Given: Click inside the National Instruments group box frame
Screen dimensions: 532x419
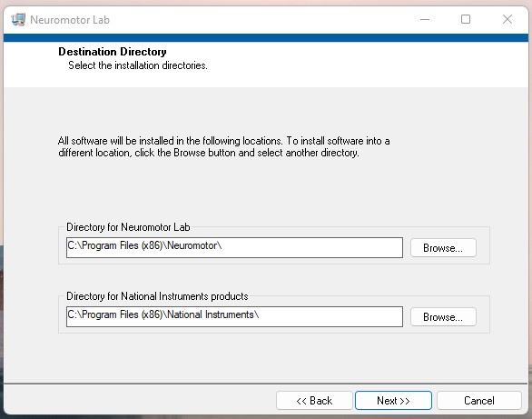Looking at the screenshot, I should [274, 314].
